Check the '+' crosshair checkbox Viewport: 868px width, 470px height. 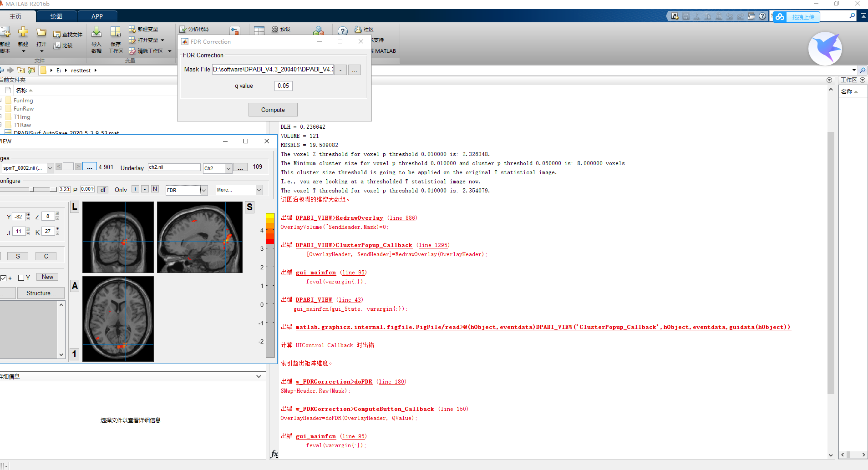point(3,278)
